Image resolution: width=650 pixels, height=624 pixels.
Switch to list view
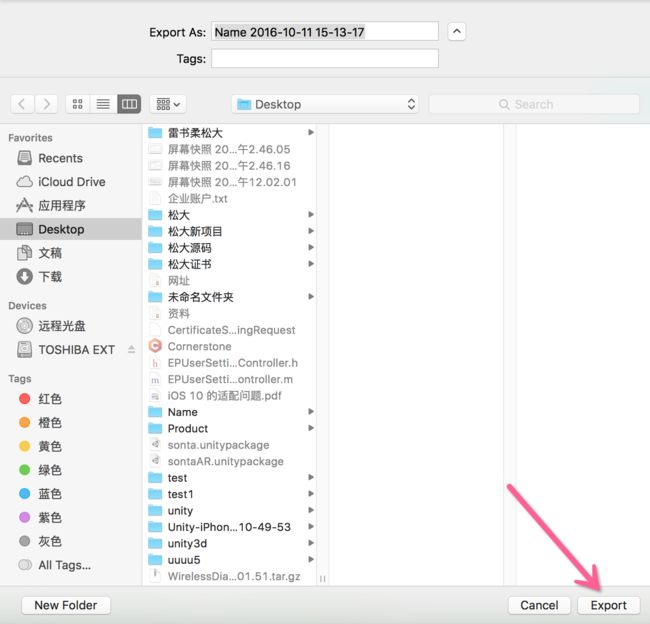(x=103, y=104)
